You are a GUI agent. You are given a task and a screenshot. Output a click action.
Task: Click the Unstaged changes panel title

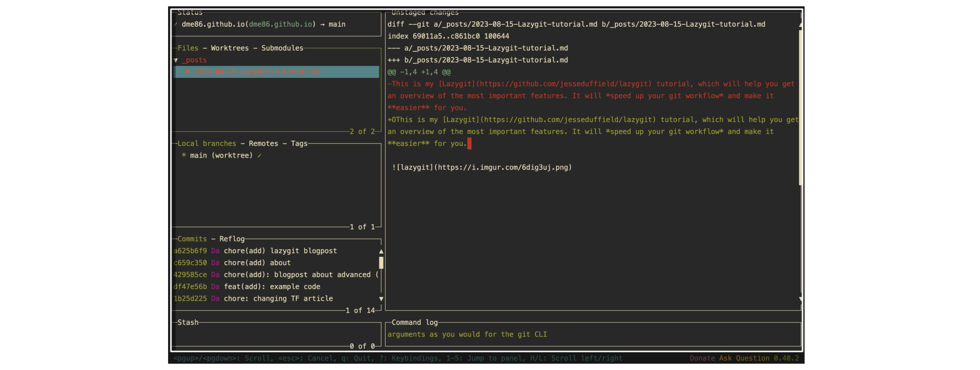425,13
